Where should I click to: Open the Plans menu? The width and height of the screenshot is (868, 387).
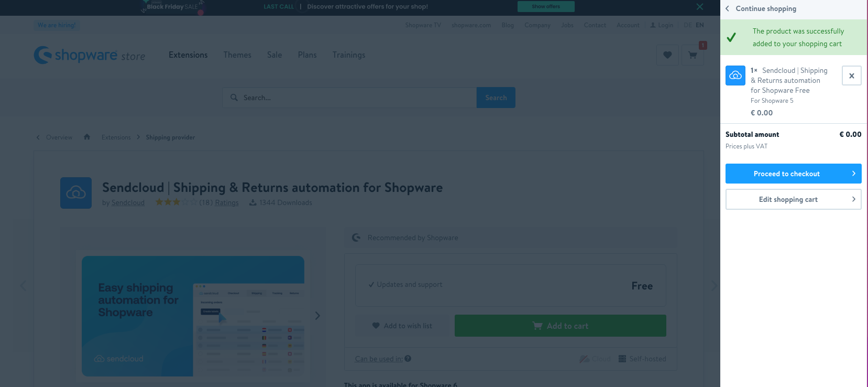coord(307,55)
